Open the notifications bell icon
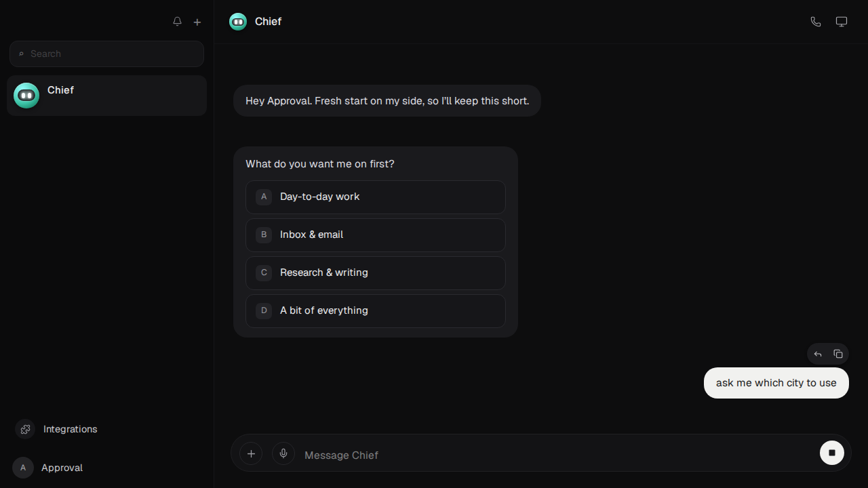868x488 pixels. [x=177, y=22]
